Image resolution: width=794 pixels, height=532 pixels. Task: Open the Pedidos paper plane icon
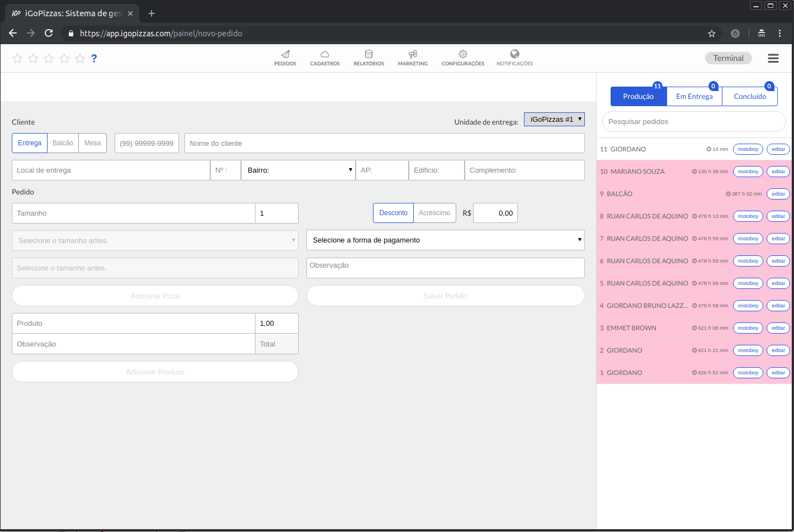(x=285, y=55)
